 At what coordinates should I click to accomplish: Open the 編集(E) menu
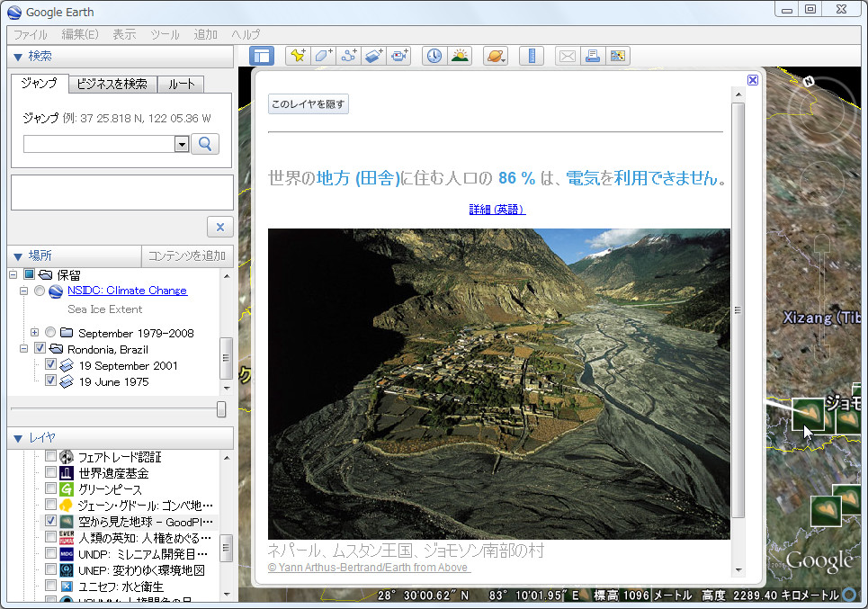pyautogui.click(x=80, y=35)
